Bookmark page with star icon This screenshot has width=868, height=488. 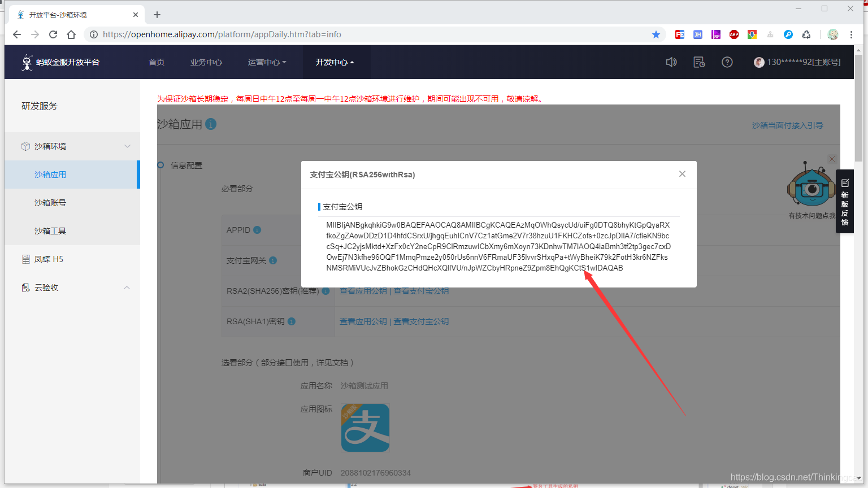click(656, 34)
